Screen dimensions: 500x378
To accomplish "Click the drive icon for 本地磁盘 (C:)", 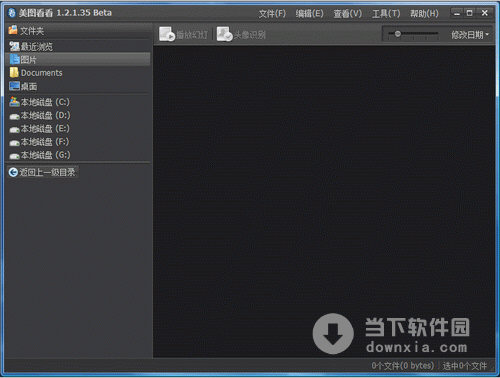I will click(x=14, y=102).
